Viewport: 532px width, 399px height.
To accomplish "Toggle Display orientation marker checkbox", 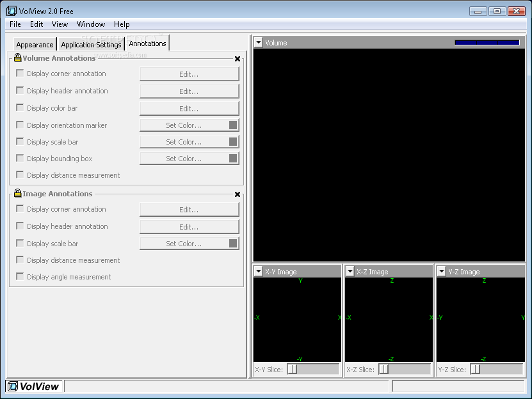I will click(x=20, y=125).
